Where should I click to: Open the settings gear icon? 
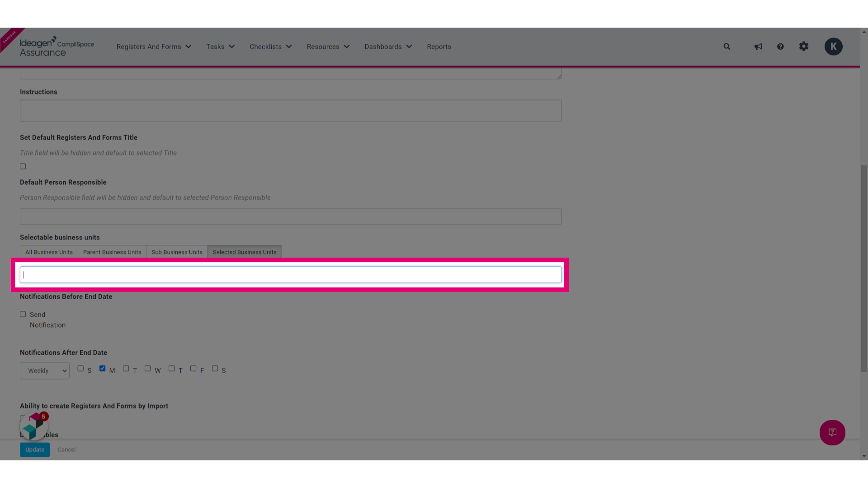click(x=803, y=47)
